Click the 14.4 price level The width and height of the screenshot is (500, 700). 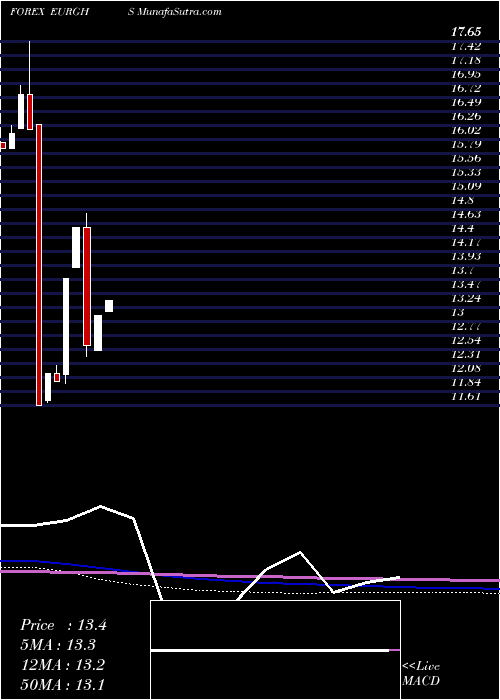click(463, 228)
